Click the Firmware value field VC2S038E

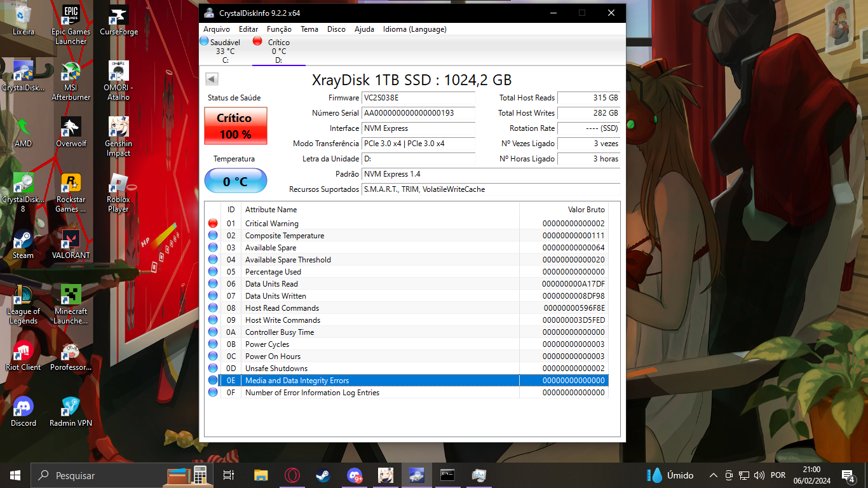point(418,98)
